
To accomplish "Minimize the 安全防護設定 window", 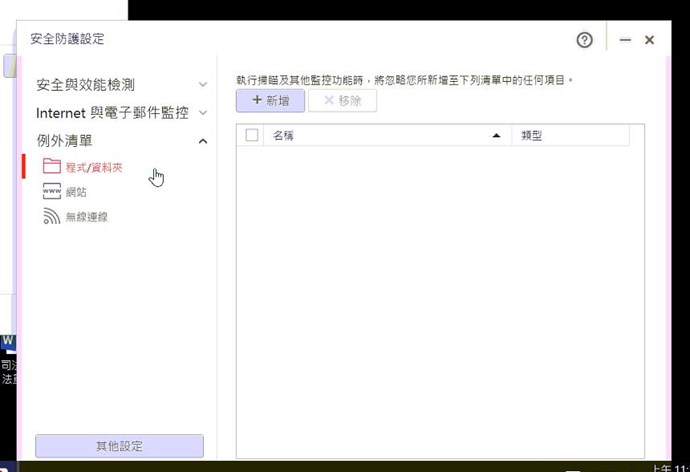I will pos(625,40).
